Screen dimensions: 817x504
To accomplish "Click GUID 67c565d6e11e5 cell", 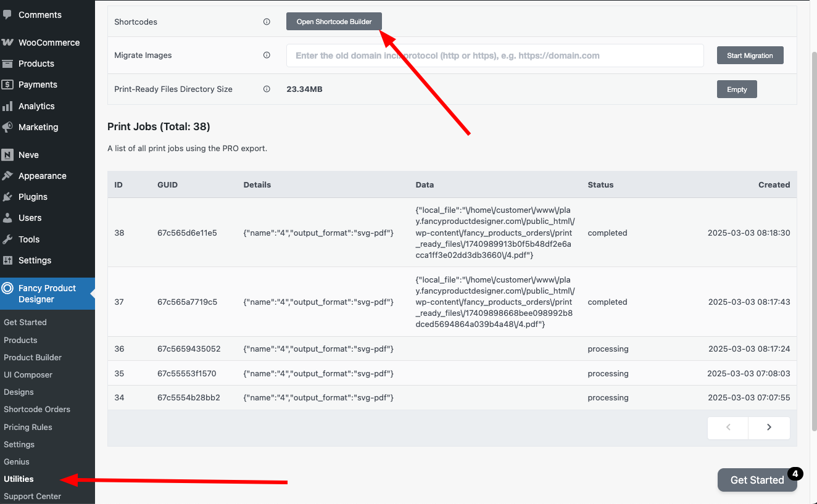I will click(187, 233).
